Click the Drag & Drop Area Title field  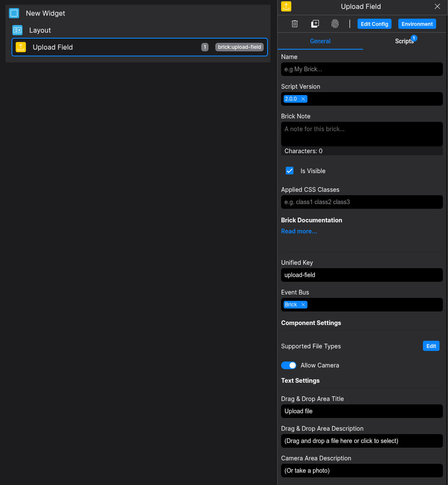pos(362,411)
